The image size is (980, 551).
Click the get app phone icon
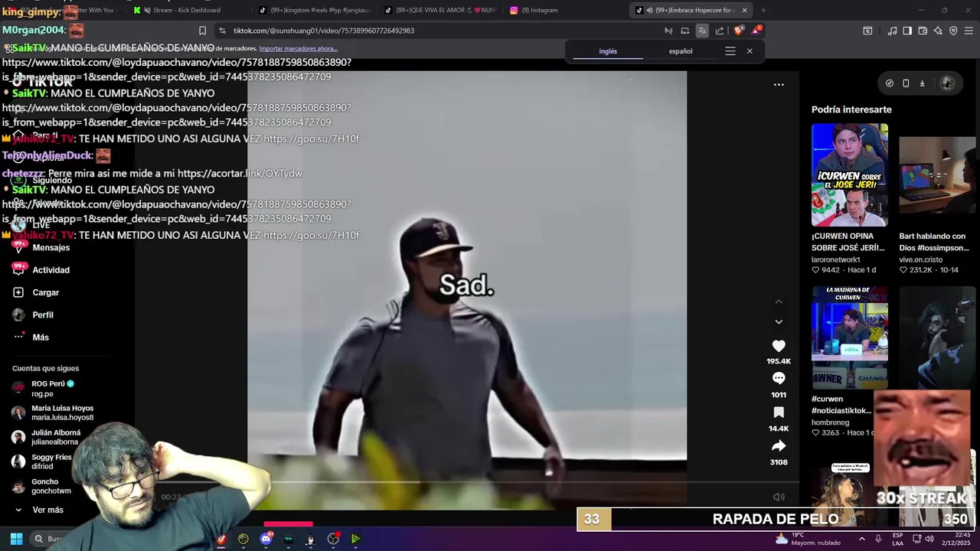tap(906, 83)
